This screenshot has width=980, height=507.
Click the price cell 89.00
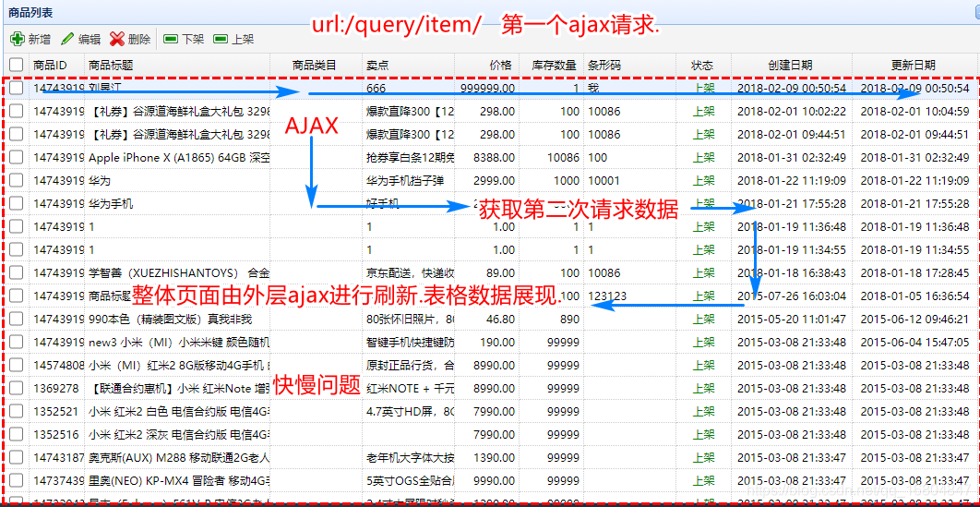tap(499, 273)
